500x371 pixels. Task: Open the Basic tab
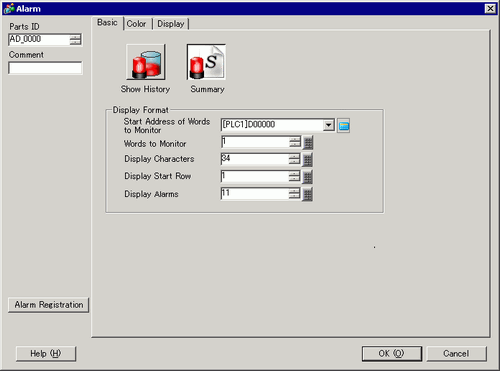point(107,23)
